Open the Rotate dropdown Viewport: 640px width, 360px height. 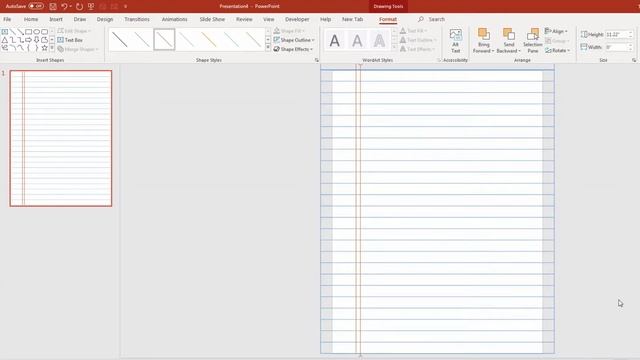coord(558,50)
